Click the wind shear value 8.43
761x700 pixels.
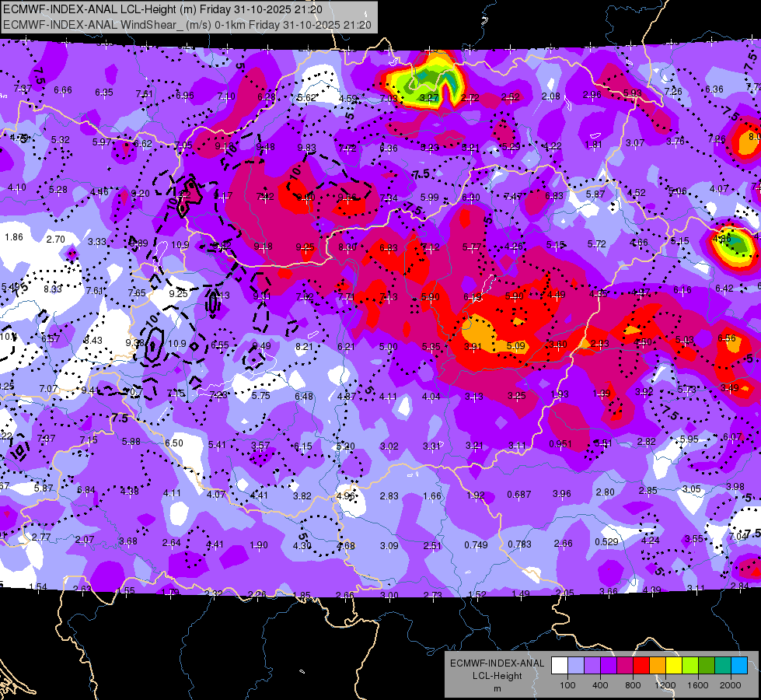pos(93,341)
